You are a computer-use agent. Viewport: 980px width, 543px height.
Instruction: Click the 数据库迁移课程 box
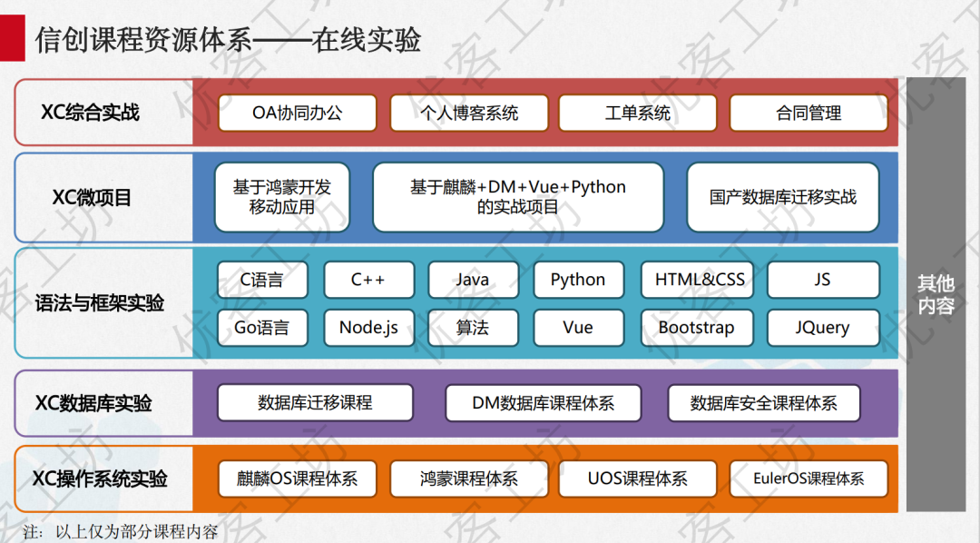(316, 403)
